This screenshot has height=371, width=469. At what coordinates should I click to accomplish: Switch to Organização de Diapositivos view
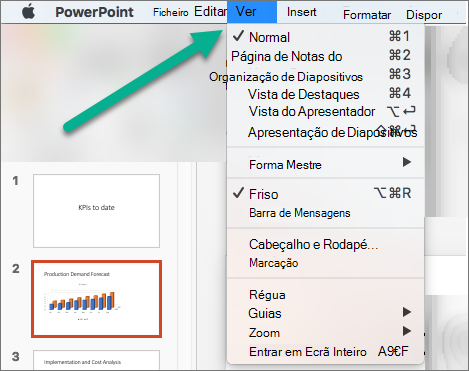click(325, 77)
